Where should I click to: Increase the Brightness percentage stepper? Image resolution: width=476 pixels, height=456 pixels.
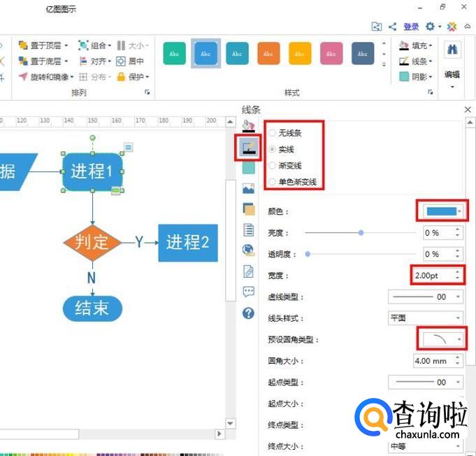458,229
